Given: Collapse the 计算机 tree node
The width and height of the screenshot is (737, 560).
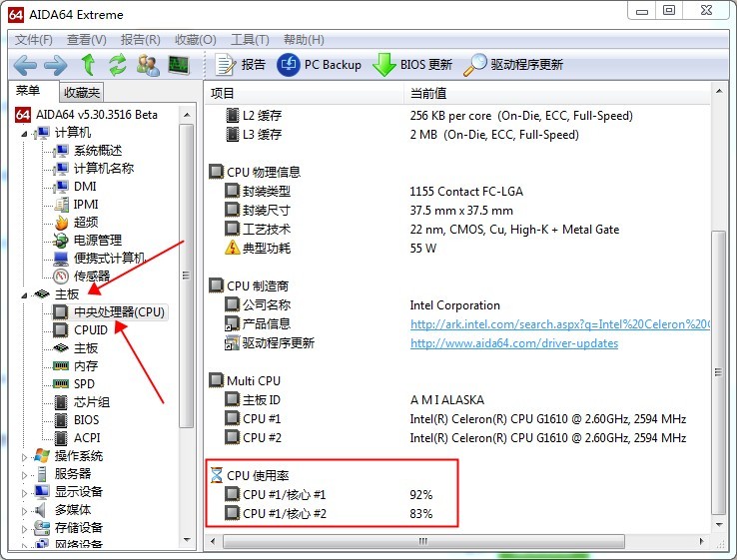Looking at the screenshot, I should click(24, 134).
